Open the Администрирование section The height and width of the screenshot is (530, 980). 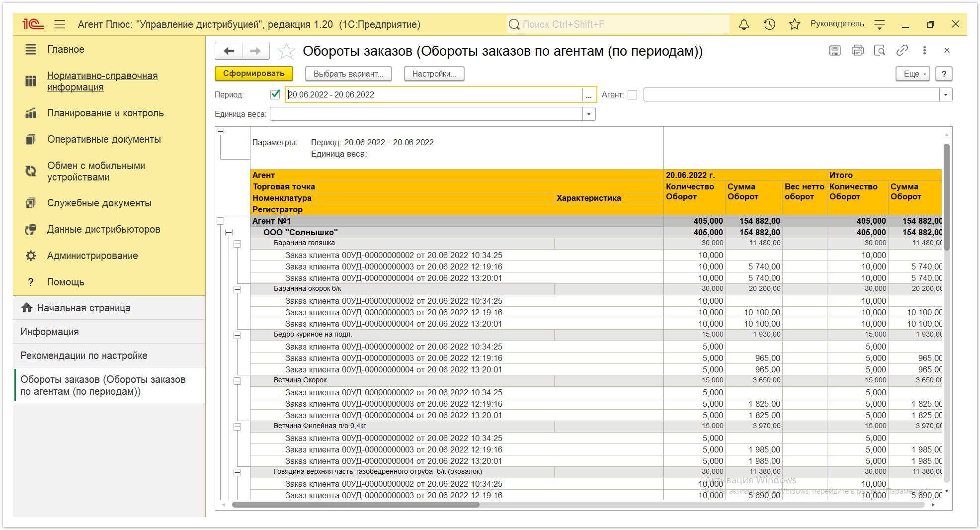[x=92, y=256]
